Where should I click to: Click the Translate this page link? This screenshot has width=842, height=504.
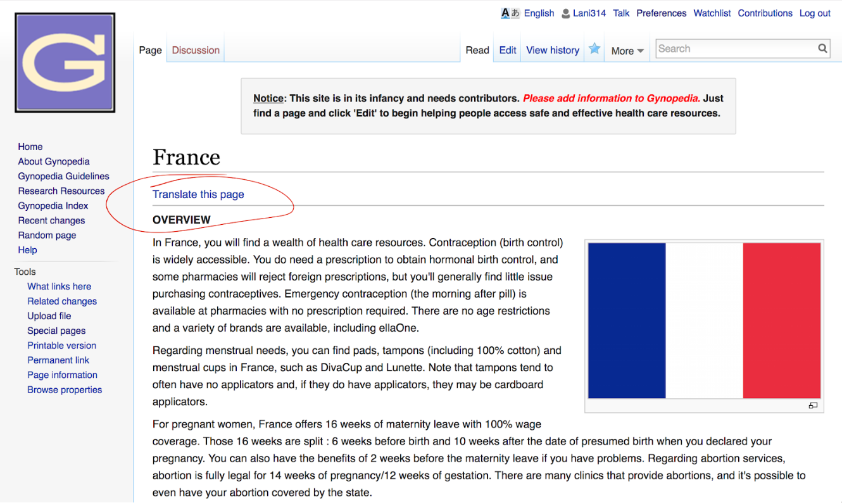tap(198, 194)
